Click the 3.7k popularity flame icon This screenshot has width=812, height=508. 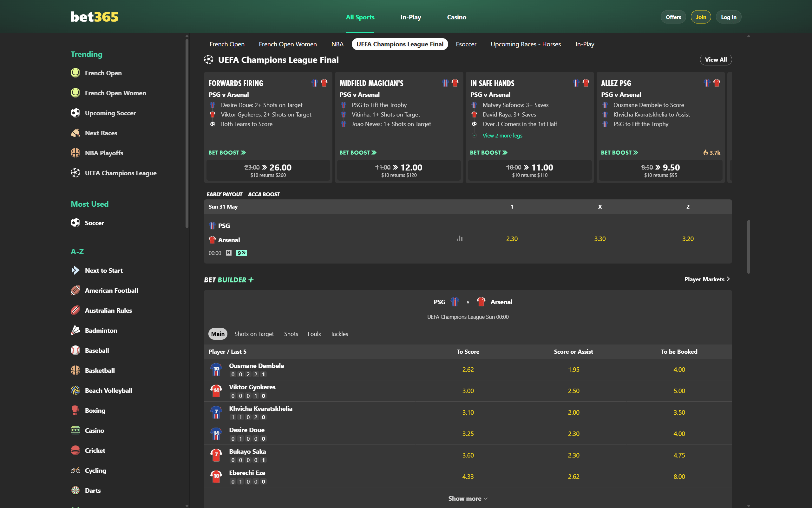coord(706,152)
